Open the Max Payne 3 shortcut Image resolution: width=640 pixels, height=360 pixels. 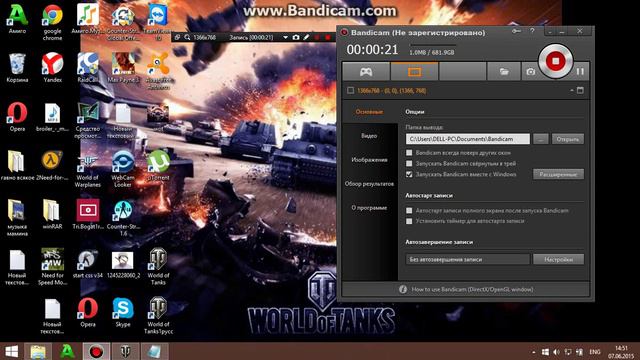tap(122, 68)
